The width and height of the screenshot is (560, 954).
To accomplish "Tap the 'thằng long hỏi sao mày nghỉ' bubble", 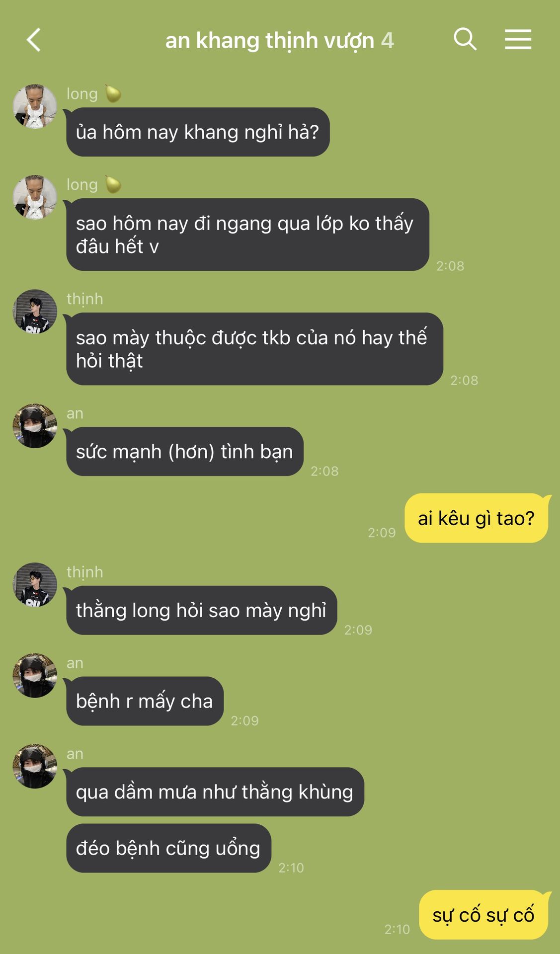I will coord(201,610).
